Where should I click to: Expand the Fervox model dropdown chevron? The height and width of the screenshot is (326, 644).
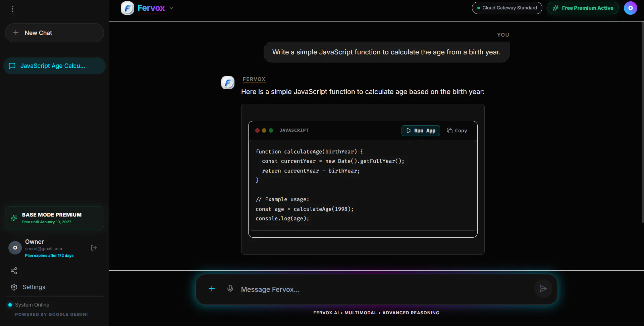[171, 8]
